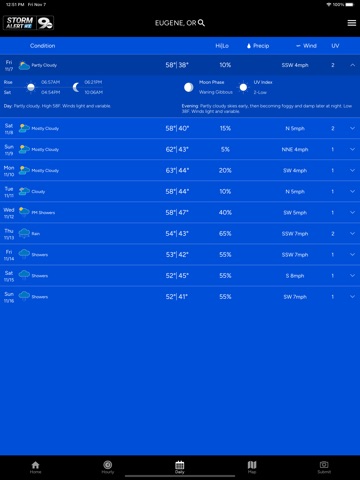Open the hamburger menu

(x=352, y=23)
